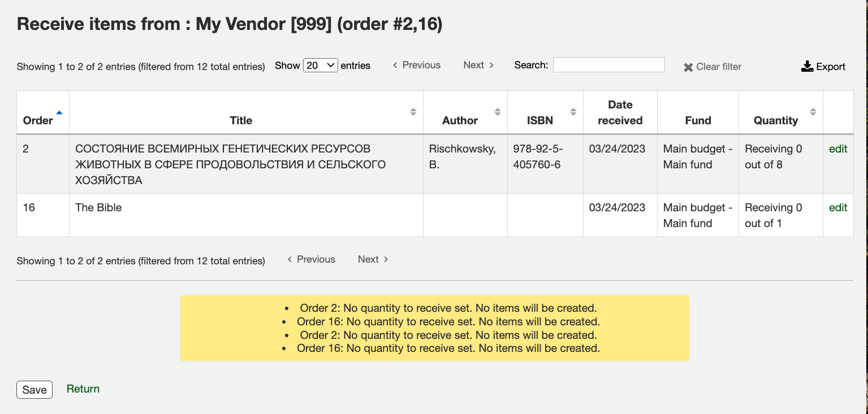Click the Quantity column sort icon
Viewport: 868px width, 414px height.
[x=813, y=112]
